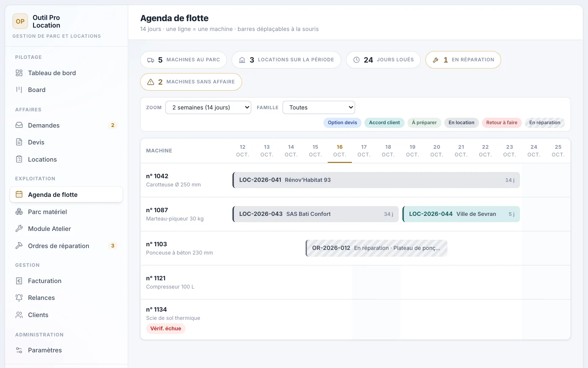
Task: Click the clock icon in Jours loués
Action: pyautogui.click(x=356, y=60)
